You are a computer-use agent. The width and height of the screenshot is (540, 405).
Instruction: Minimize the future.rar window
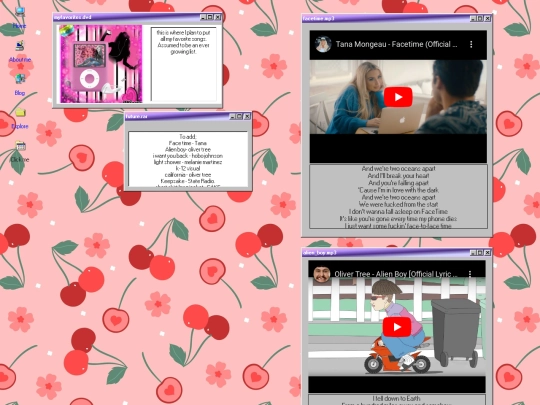pyautogui.click(x=232, y=116)
